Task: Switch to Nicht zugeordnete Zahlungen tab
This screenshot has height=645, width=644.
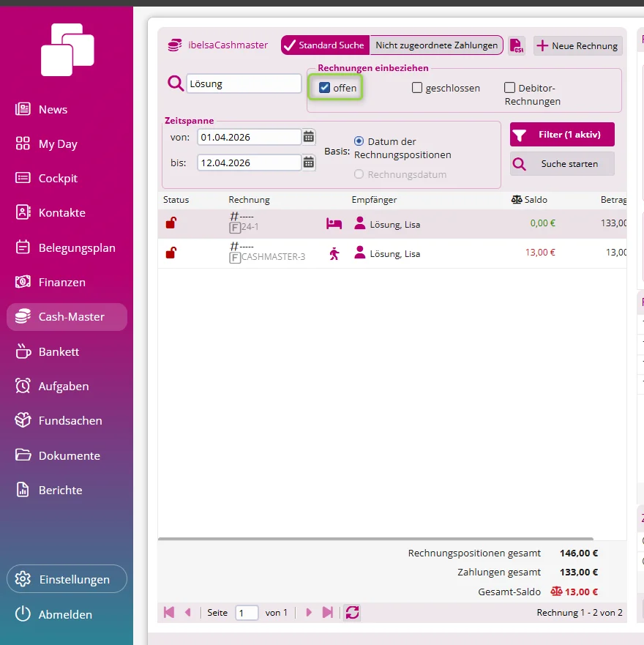Action: pos(436,45)
